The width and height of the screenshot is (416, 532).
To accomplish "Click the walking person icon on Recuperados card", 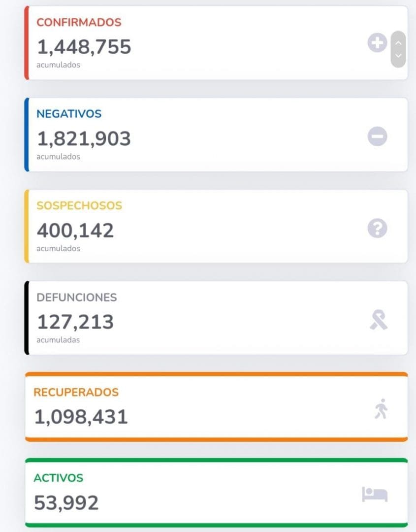I will click(382, 409).
